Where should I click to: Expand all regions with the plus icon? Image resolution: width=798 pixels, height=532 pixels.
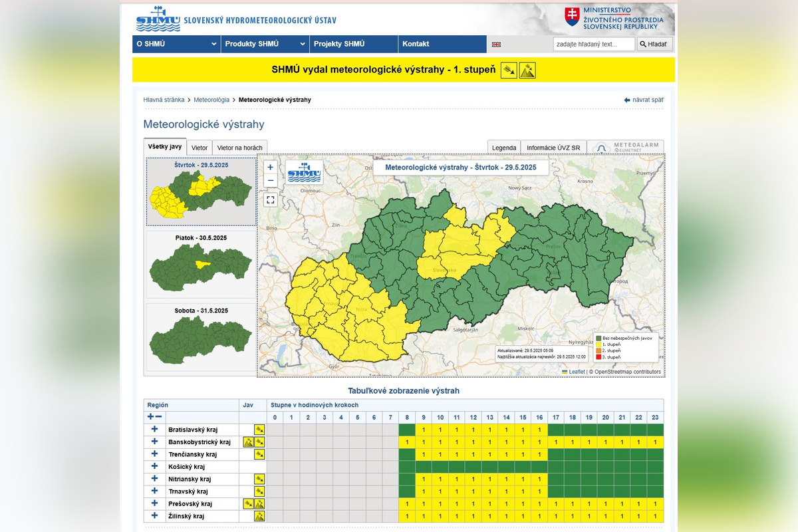click(x=150, y=417)
